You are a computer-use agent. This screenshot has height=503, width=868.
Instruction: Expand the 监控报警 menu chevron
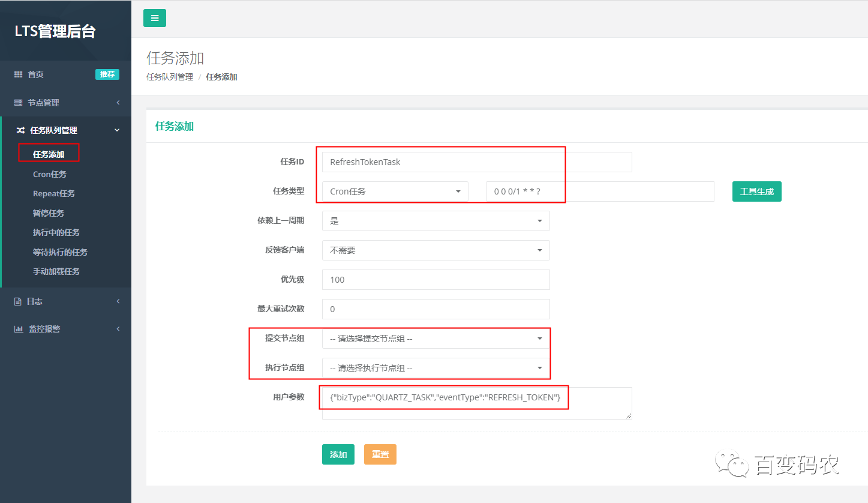coord(118,329)
